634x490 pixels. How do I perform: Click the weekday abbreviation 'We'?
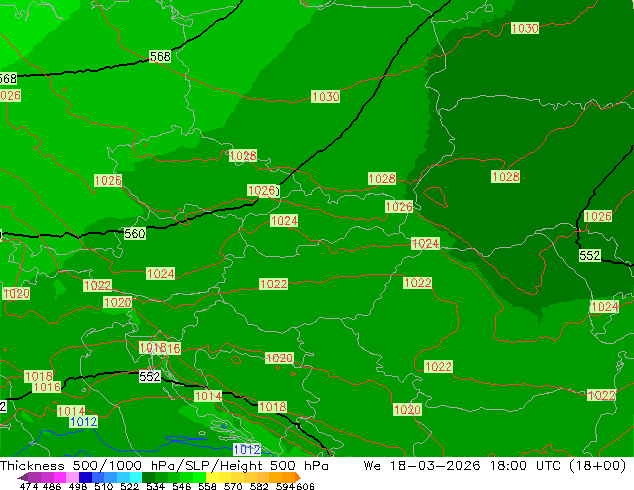click(372, 466)
